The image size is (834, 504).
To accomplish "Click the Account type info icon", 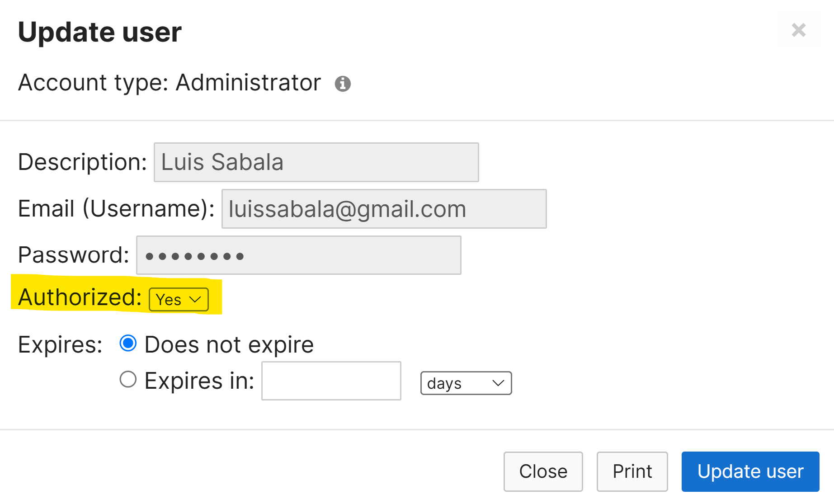I will (343, 84).
